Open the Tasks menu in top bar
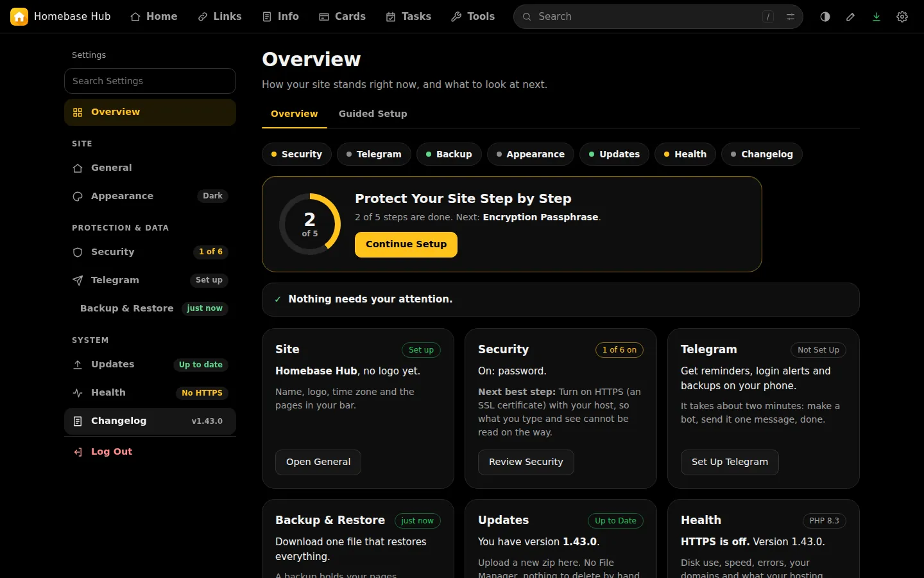924x578 pixels. [409, 17]
